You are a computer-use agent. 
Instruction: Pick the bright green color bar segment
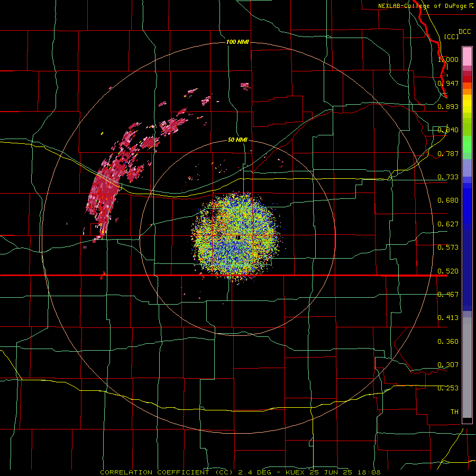(x=467, y=144)
